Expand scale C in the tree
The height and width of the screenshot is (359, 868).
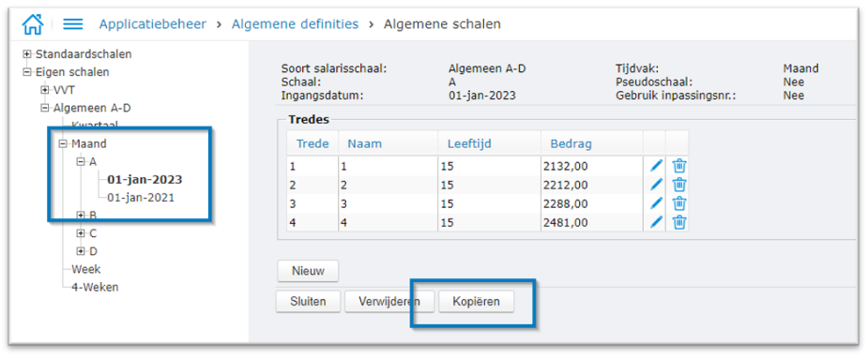pos(81,233)
